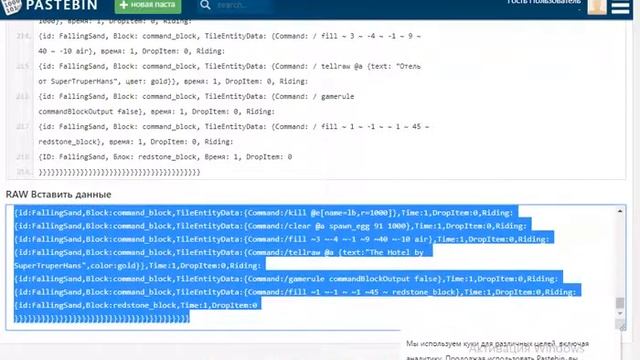Click raw line with '/fill ~1 ~-1' redstone_block
The width and height of the screenshot is (640, 360).
(x=295, y=292)
